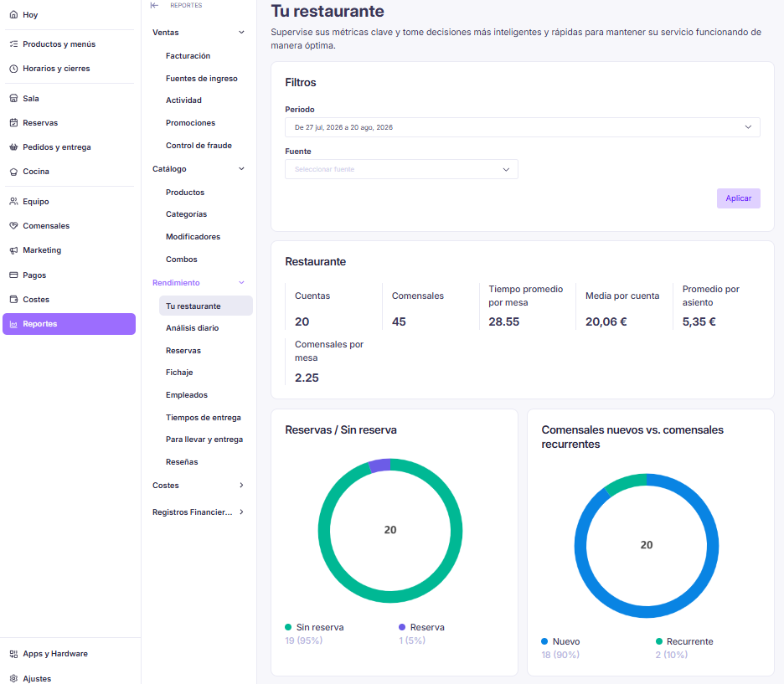Click the Comensales value 45
The image size is (784, 684).
coord(399,321)
